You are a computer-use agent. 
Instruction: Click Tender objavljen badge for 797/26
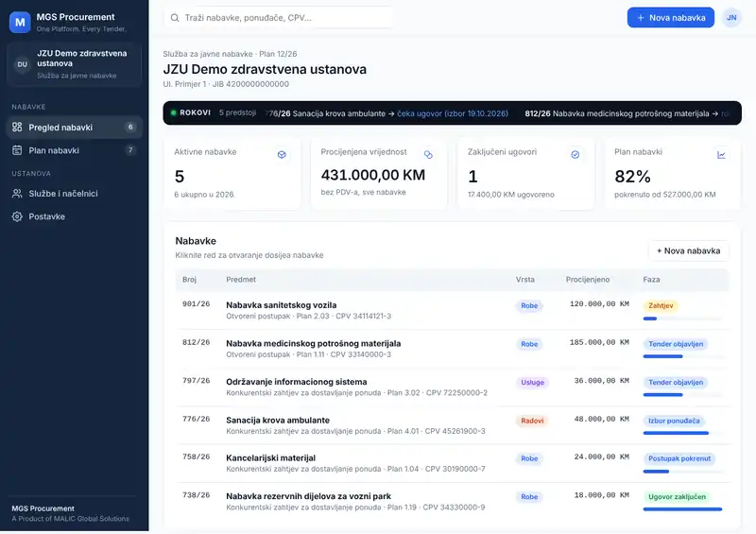point(676,382)
